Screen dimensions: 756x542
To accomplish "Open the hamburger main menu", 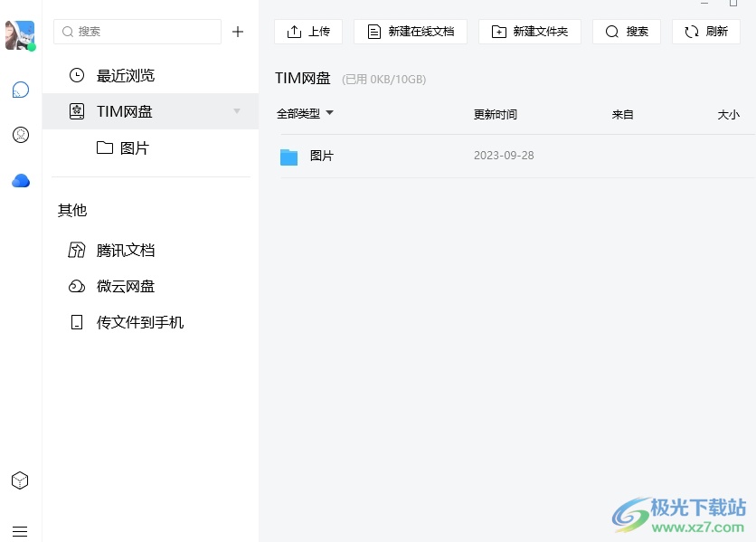I will pyautogui.click(x=20, y=531).
